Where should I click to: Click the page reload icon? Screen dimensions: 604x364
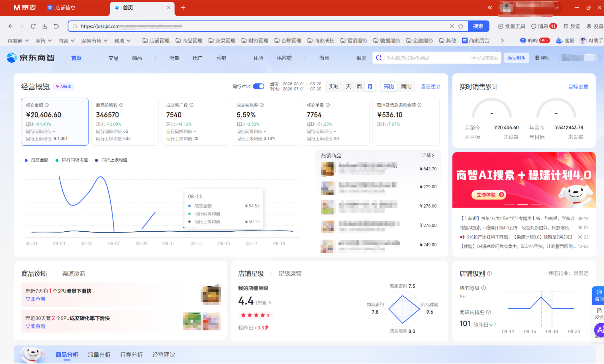(x=33, y=26)
